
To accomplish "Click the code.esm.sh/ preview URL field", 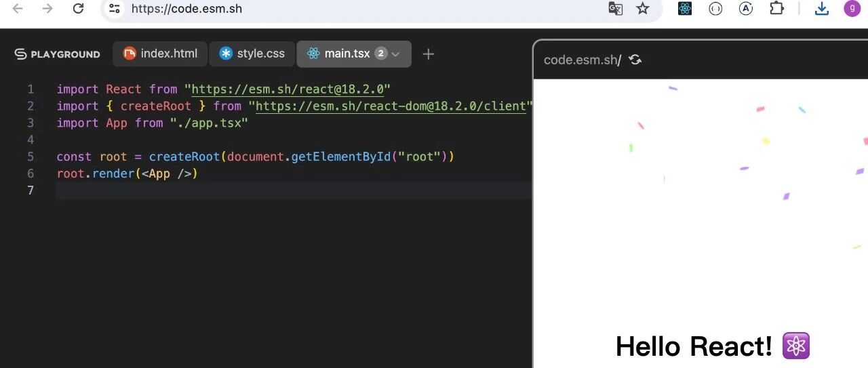I will [583, 60].
